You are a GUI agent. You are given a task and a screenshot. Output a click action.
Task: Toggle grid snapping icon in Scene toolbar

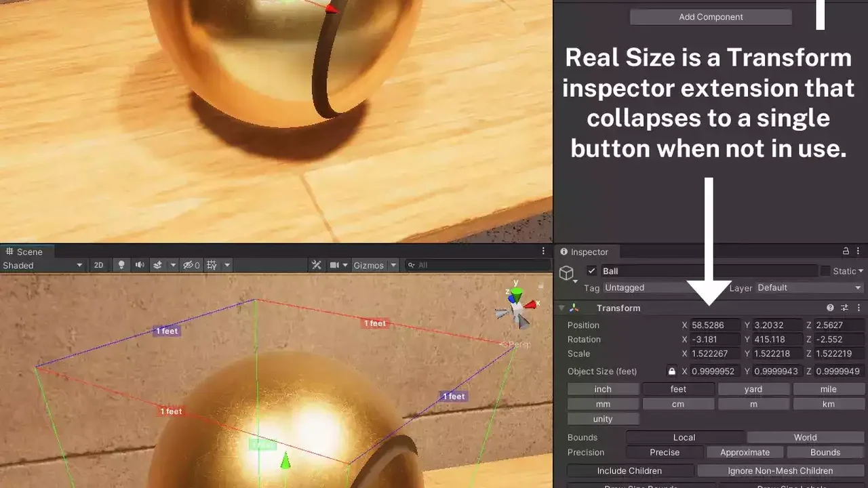click(212, 265)
